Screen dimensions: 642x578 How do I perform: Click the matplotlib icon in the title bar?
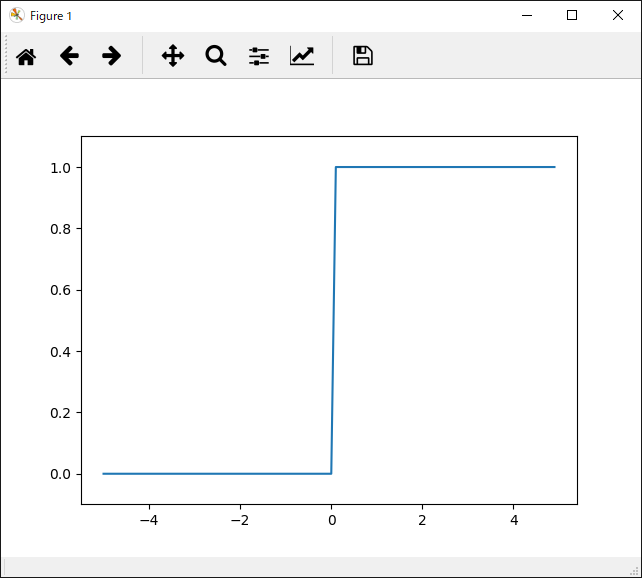[x=16, y=16]
